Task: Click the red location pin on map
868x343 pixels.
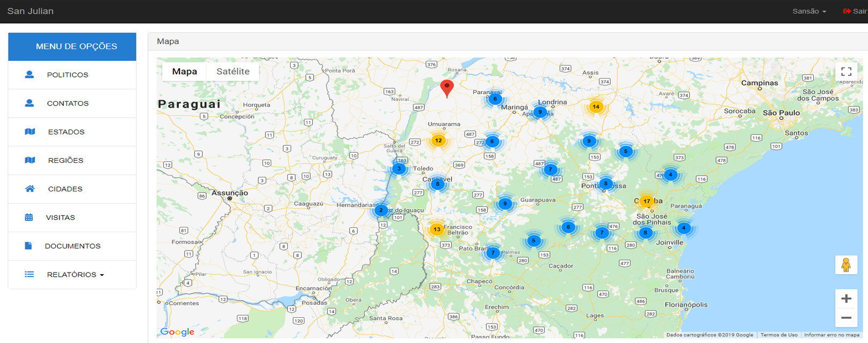Action: tap(446, 87)
